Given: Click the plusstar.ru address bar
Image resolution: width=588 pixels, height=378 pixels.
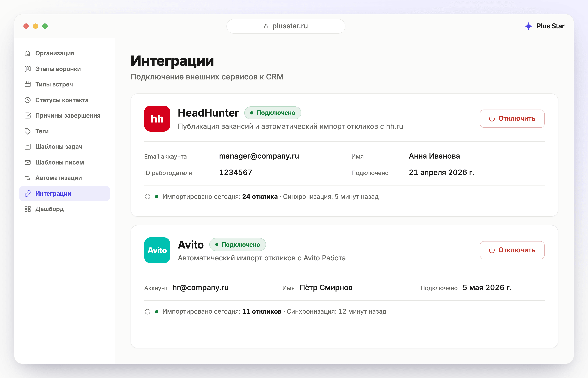Looking at the screenshot, I should click(x=286, y=26).
